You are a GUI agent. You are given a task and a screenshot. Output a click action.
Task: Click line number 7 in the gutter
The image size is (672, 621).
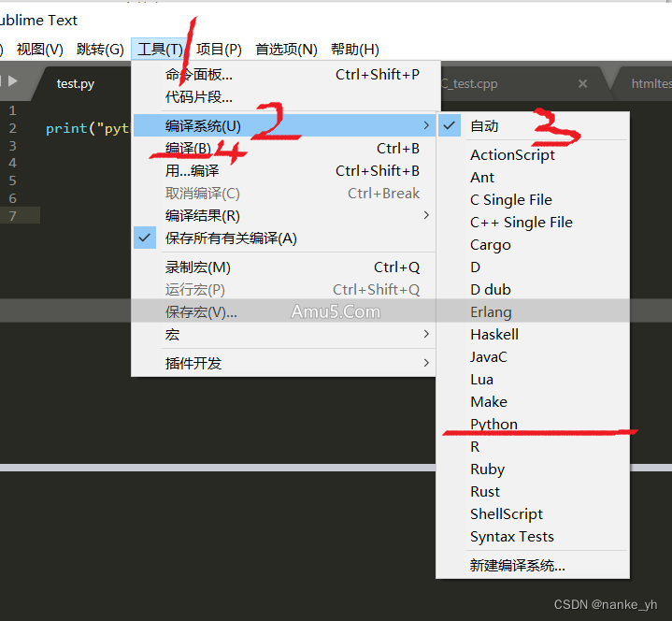(12, 216)
